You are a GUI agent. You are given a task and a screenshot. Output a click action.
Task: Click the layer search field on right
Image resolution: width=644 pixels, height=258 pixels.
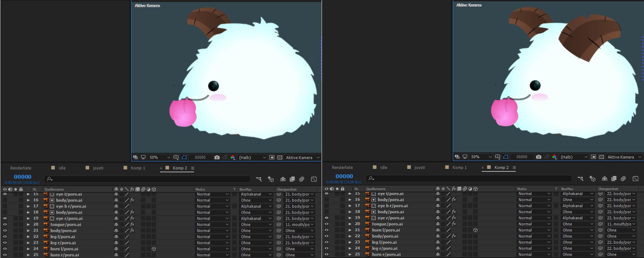tap(468, 179)
